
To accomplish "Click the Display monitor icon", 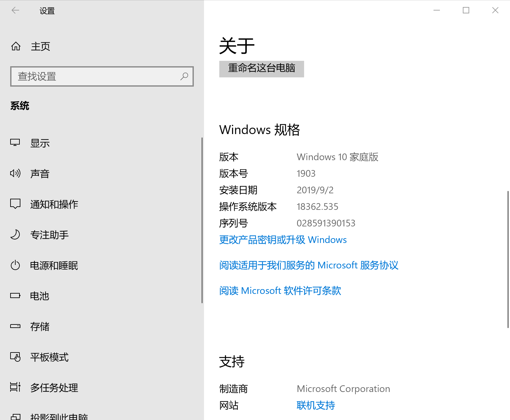I will click(x=15, y=143).
